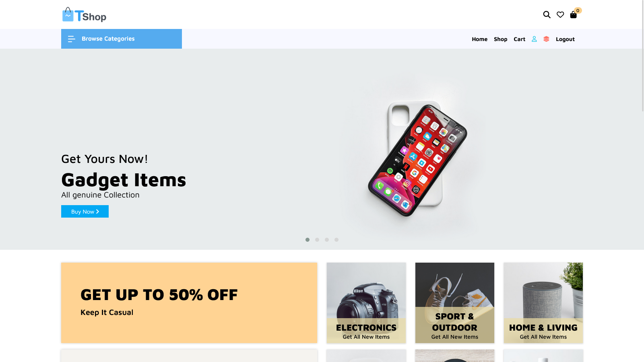Click the user profile icon in navbar

(x=534, y=39)
